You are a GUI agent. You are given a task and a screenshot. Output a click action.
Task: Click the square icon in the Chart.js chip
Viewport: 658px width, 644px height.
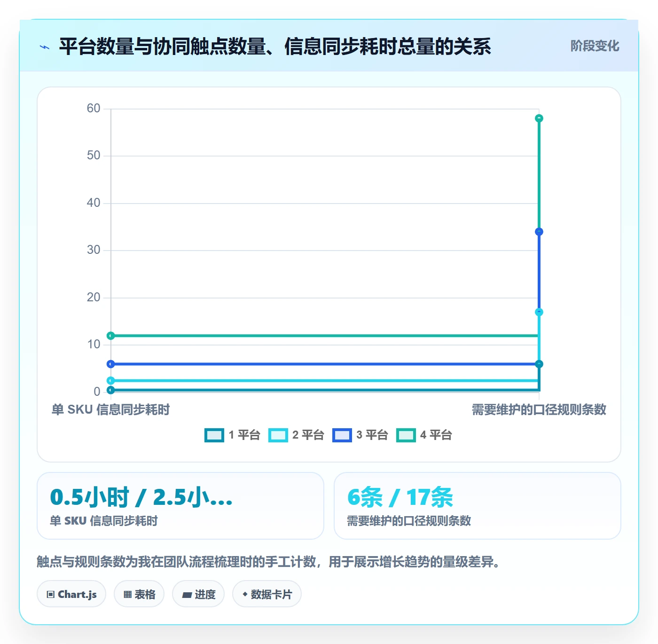click(51, 595)
